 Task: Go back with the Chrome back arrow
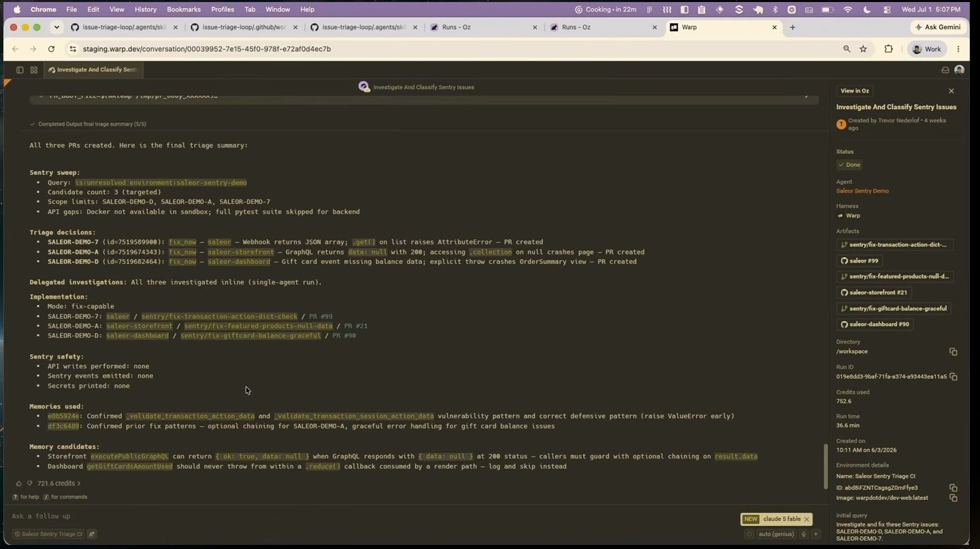coord(15,49)
